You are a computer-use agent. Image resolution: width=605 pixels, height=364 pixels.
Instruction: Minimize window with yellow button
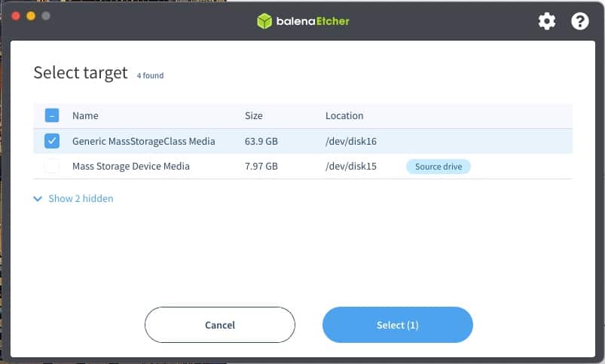pyautogui.click(x=31, y=16)
